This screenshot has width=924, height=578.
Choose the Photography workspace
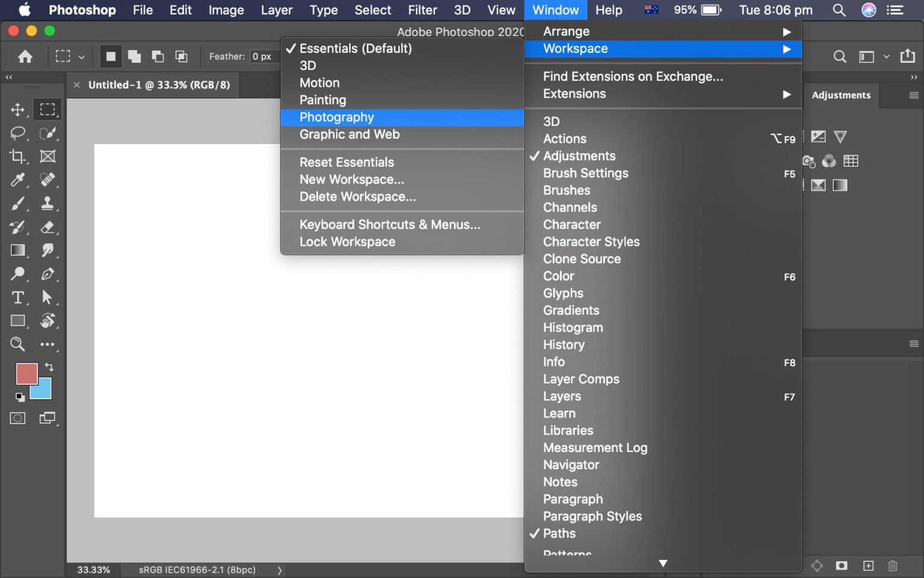(336, 117)
